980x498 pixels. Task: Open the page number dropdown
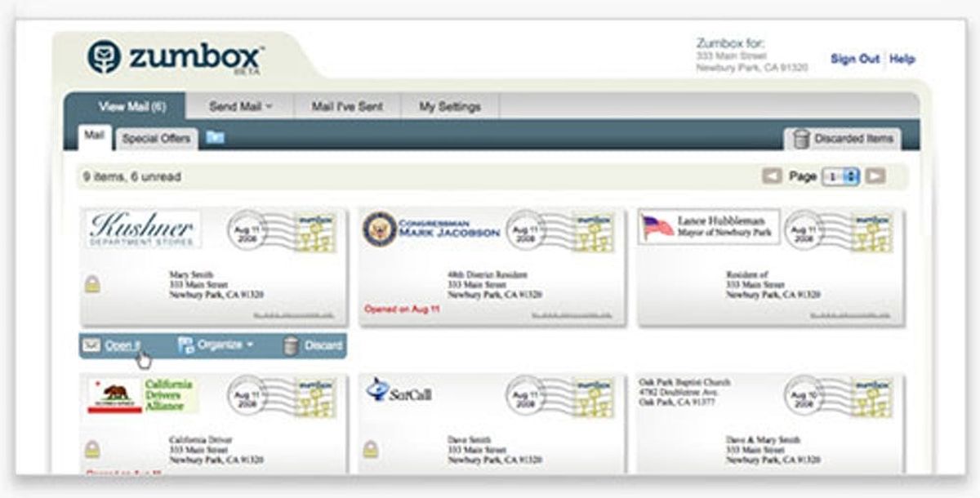(x=841, y=176)
